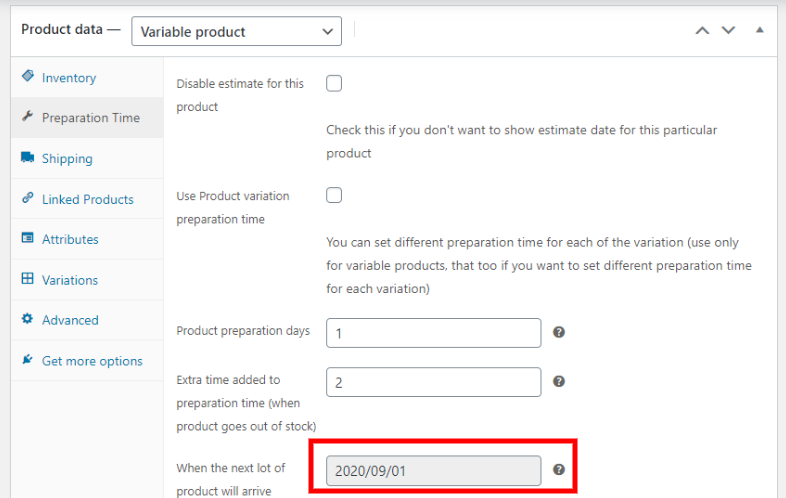Click the Shipping truck icon
Screen dimensions: 786x498
pyautogui.click(x=28, y=158)
